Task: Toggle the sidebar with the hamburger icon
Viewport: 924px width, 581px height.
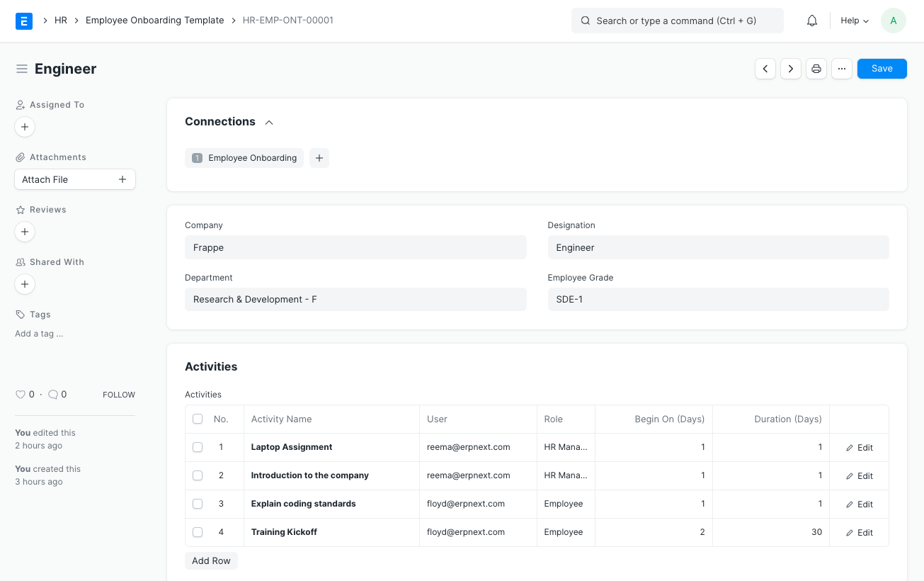Action: (x=21, y=68)
